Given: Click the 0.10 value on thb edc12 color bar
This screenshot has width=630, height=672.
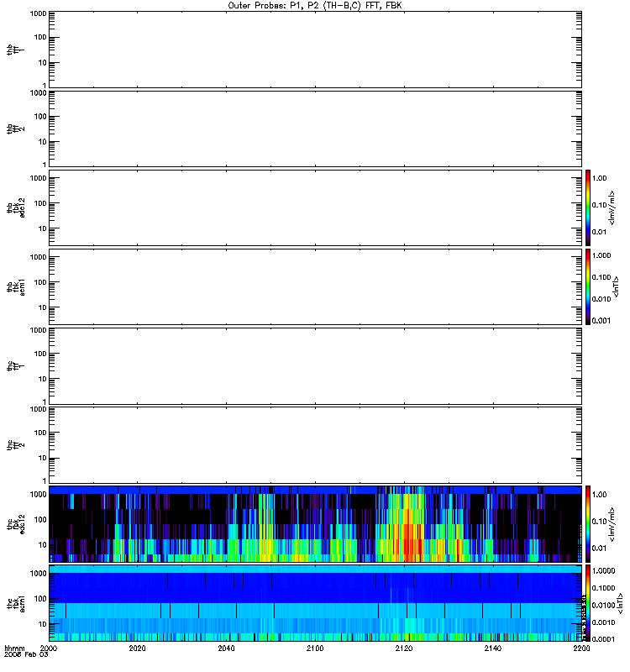Looking at the screenshot, I should pos(599,205).
